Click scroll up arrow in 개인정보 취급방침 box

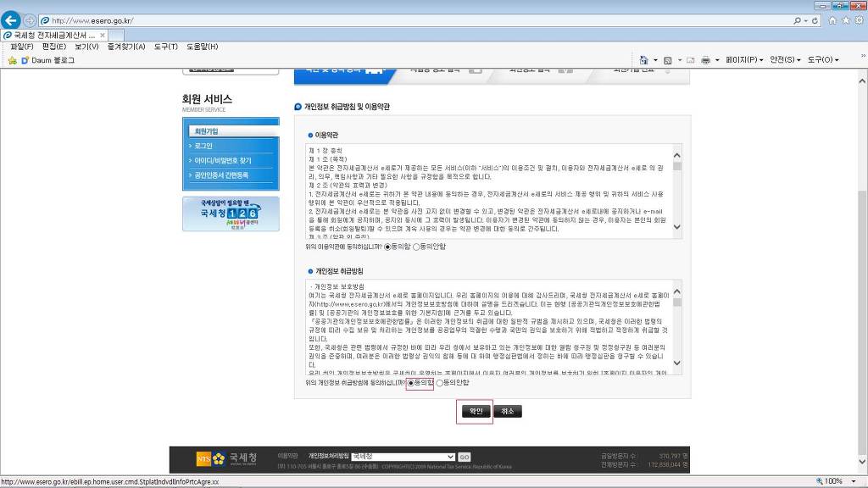[x=677, y=291]
